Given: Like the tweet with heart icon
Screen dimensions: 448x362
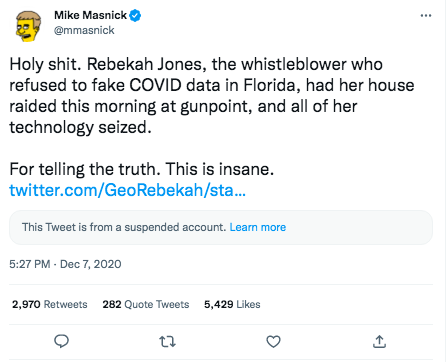Looking at the screenshot, I should pyautogui.click(x=273, y=342).
